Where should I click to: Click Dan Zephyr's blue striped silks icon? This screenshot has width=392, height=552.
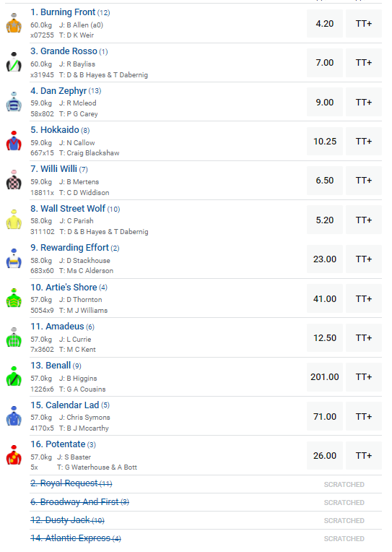point(14,102)
